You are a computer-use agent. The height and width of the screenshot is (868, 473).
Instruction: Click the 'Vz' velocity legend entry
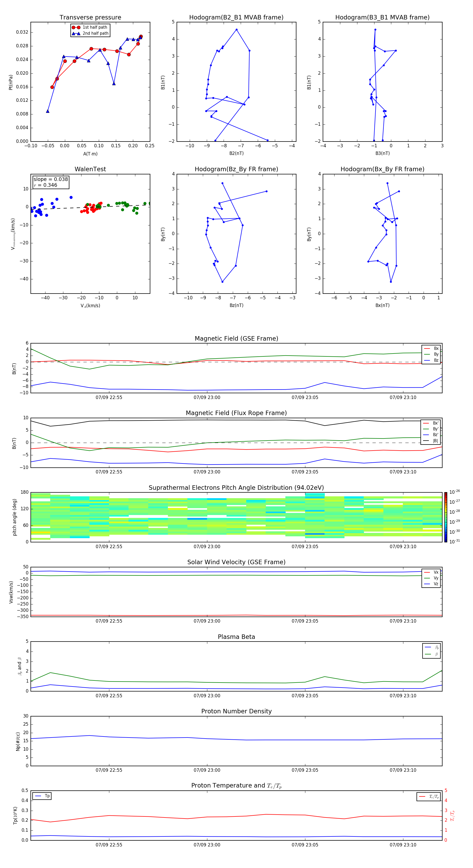pyautogui.click(x=431, y=584)
